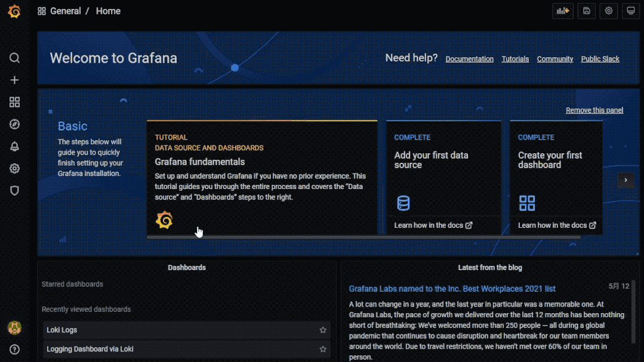The image size is (644, 362).
Task: Click the Basic section heading
Action: (72, 126)
